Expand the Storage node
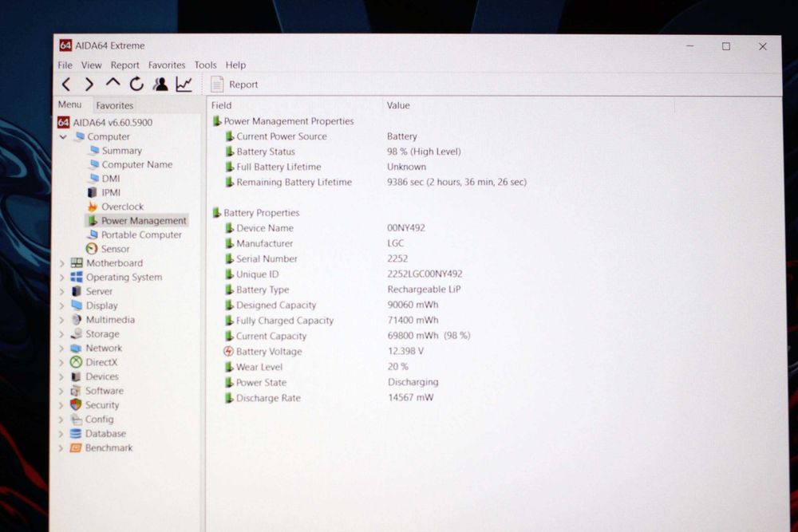This screenshot has width=798, height=532. [x=62, y=334]
